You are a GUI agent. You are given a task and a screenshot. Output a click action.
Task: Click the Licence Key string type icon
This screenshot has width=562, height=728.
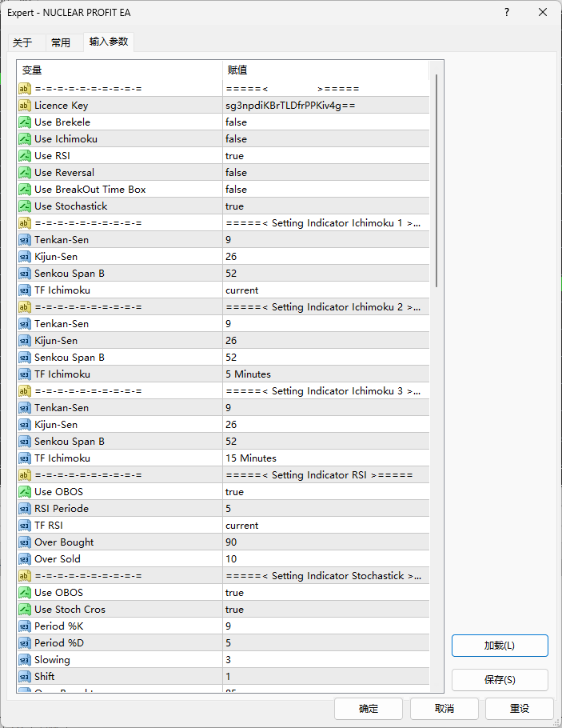[25, 106]
